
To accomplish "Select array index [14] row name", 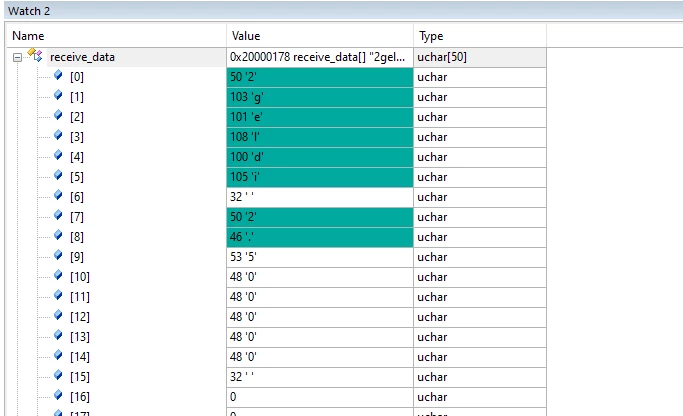I will [x=80, y=357].
